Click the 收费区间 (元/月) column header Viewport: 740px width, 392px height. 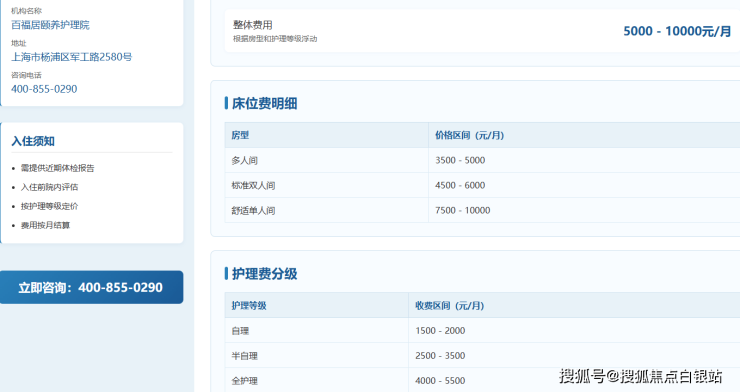coord(450,306)
